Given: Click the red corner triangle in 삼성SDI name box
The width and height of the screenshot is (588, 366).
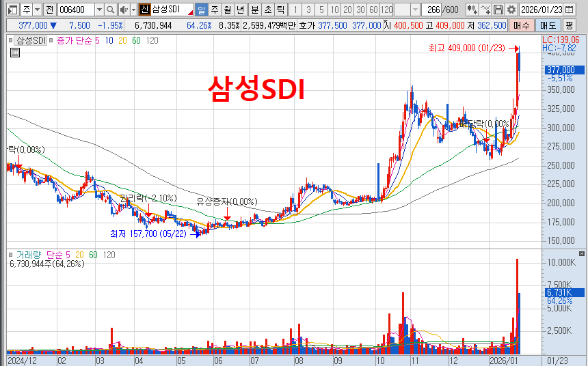Looking at the screenshot, I should (191, 13).
